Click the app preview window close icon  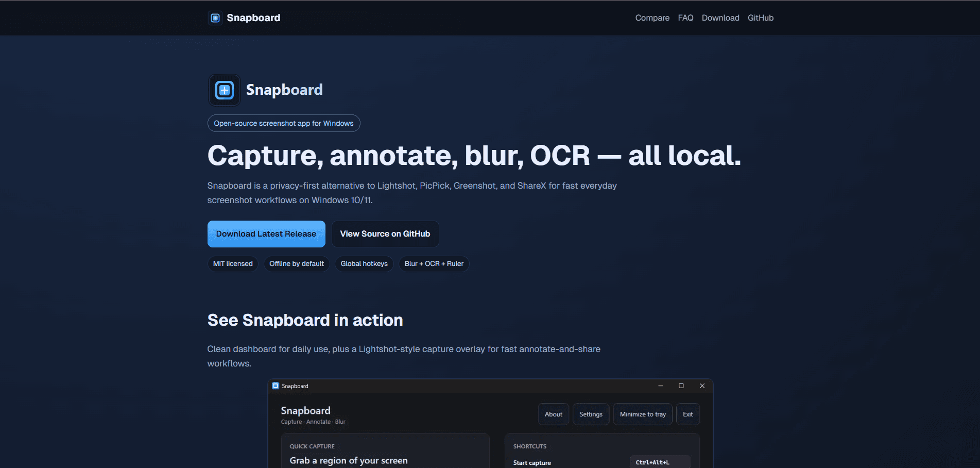[x=702, y=386]
